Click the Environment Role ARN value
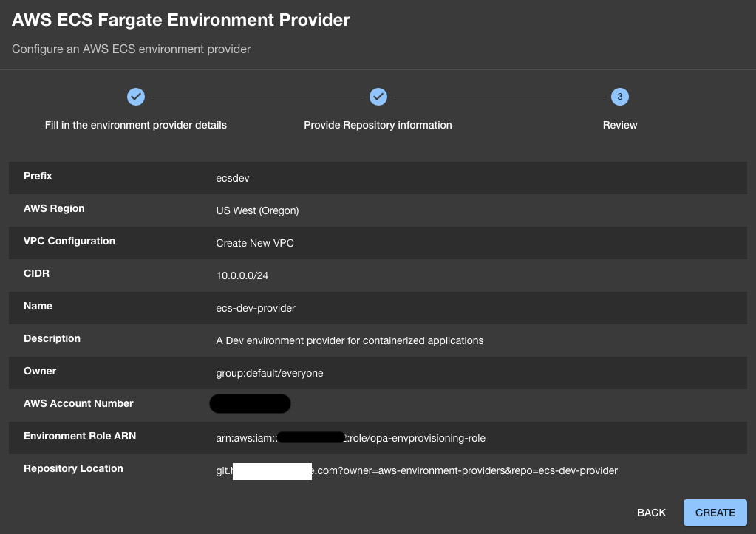The image size is (756, 534). [x=350, y=438]
